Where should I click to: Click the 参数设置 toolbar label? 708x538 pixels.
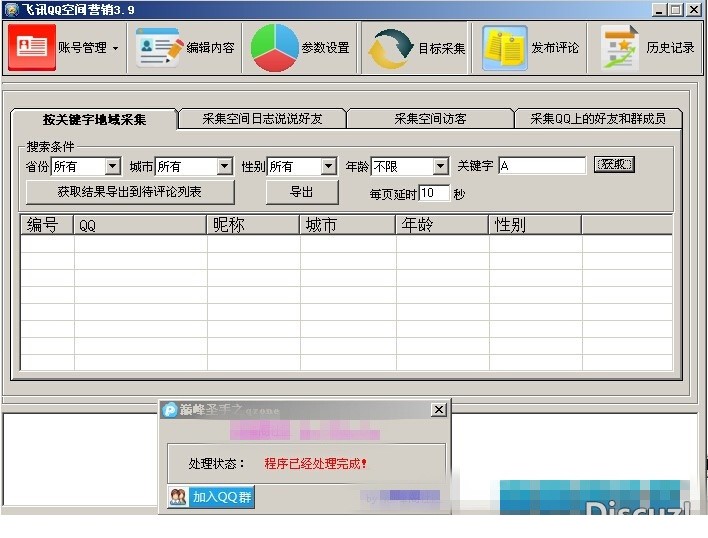(x=326, y=47)
